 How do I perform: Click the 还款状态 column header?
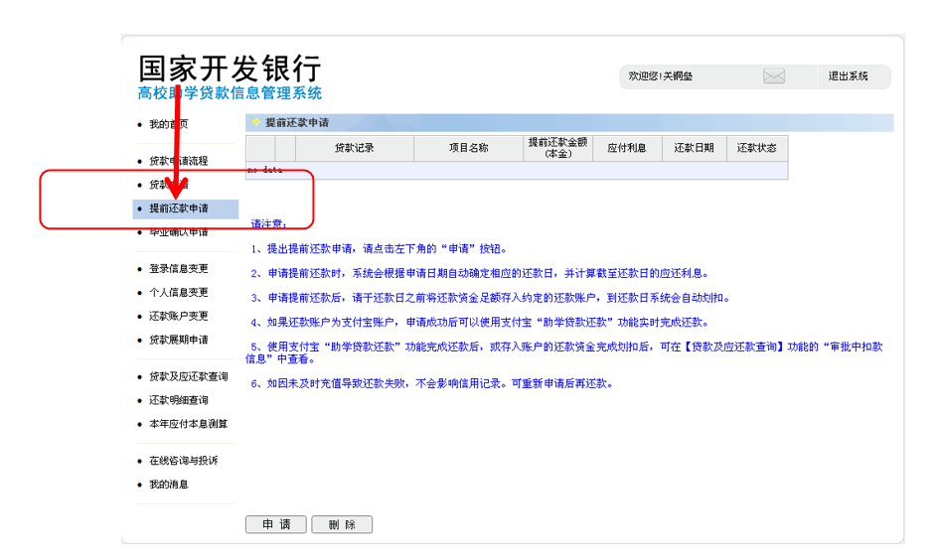coord(756,148)
